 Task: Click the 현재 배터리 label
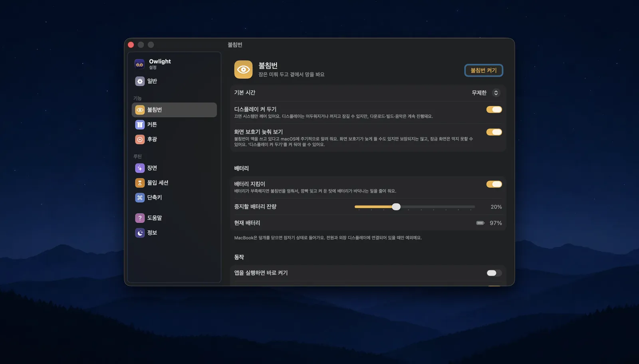(x=247, y=223)
